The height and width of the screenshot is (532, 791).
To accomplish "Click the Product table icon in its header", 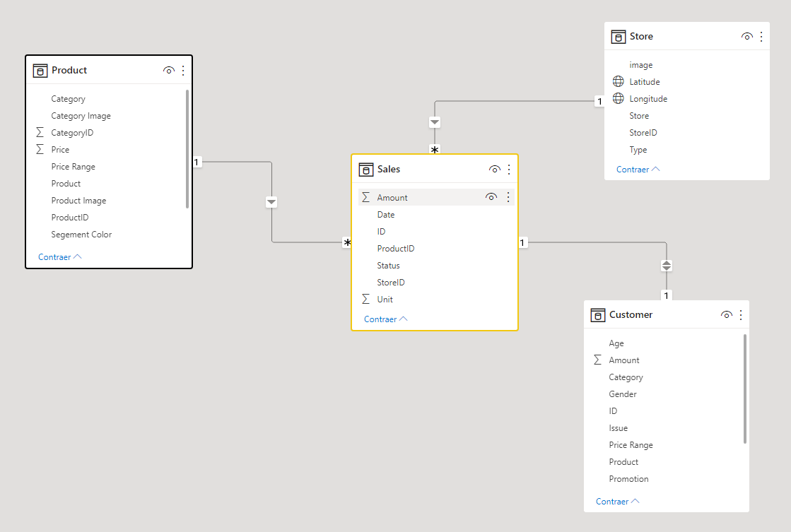I will [x=40, y=70].
